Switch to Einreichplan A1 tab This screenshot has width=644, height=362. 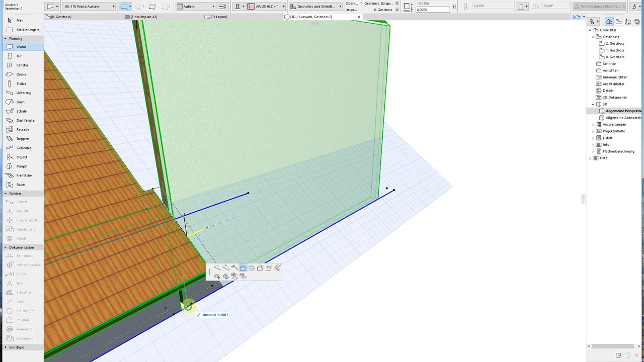click(165, 17)
